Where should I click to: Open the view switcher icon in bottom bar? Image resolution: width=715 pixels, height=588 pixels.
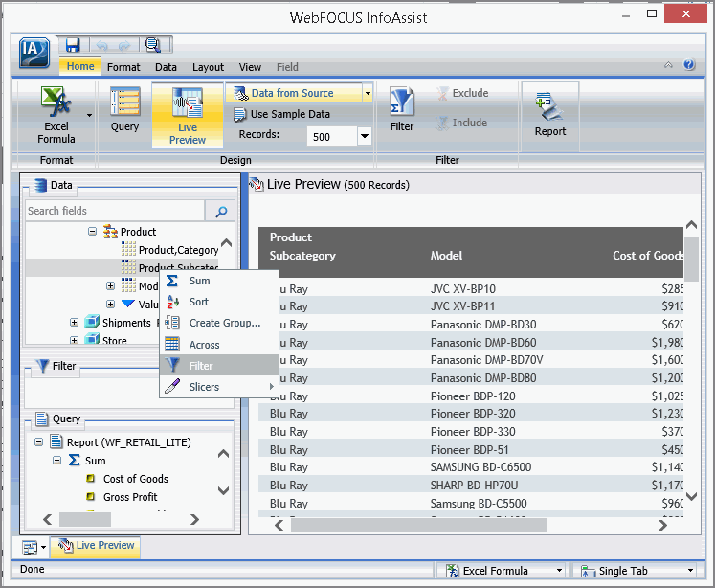(x=30, y=548)
